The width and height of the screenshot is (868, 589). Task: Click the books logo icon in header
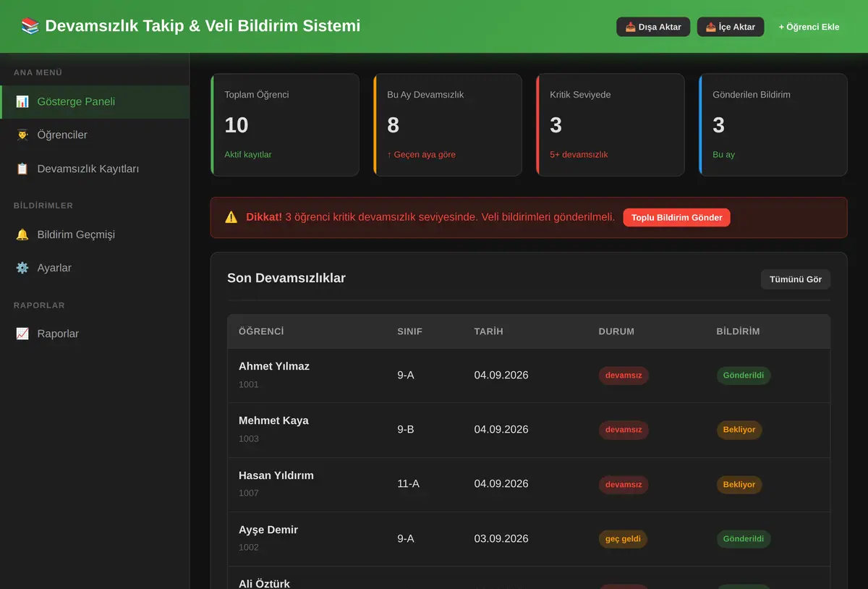pyautogui.click(x=30, y=26)
